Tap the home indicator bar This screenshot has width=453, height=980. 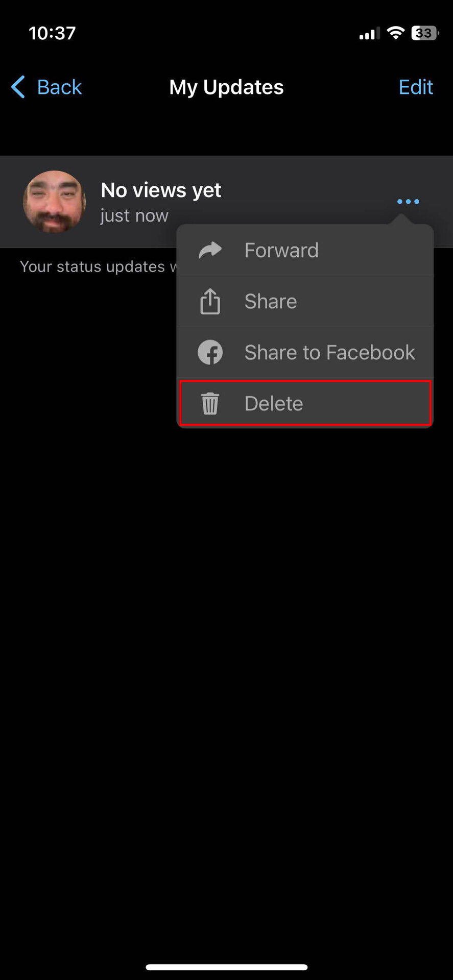(x=226, y=967)
